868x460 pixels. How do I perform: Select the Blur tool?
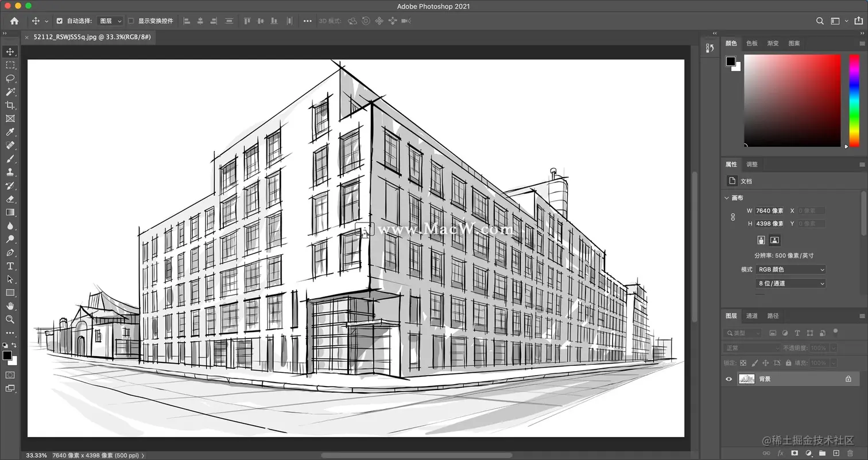pyautogui.click(x=10, y=226)
